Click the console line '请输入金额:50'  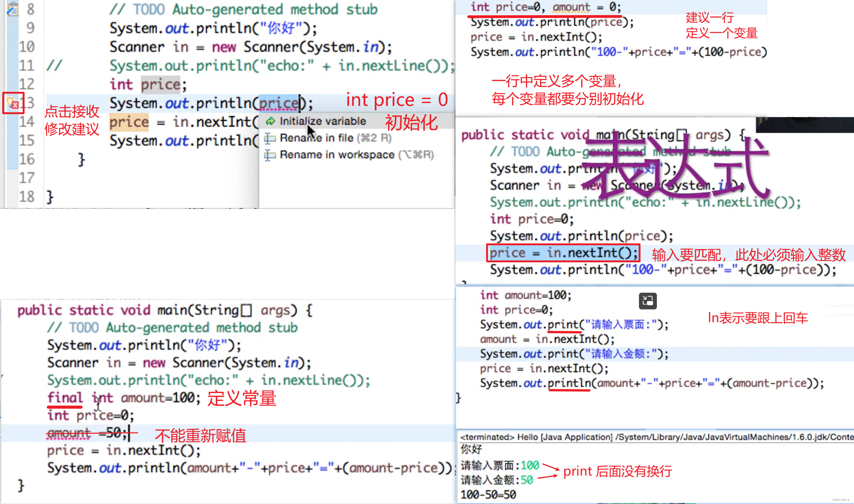coord(497,480)
